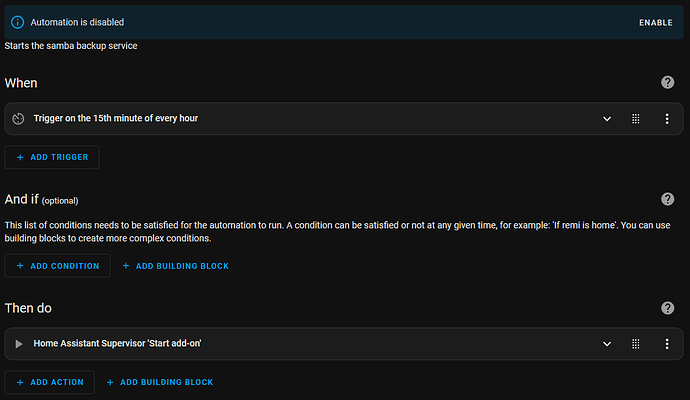Open help for the When section

click(x=667, y=82)
